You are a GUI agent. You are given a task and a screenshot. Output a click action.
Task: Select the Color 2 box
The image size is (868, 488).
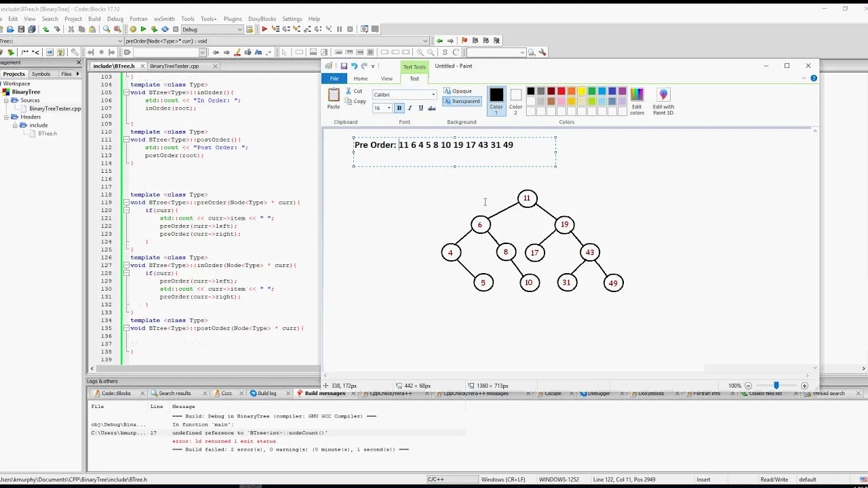tap(515, 100)
